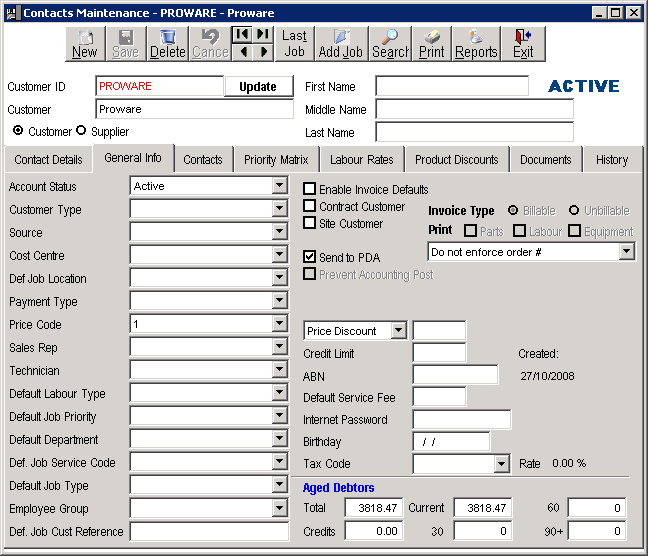648x556 pixels.
Task: Open the Account Status dropdown
Action: tap(280, 186)
